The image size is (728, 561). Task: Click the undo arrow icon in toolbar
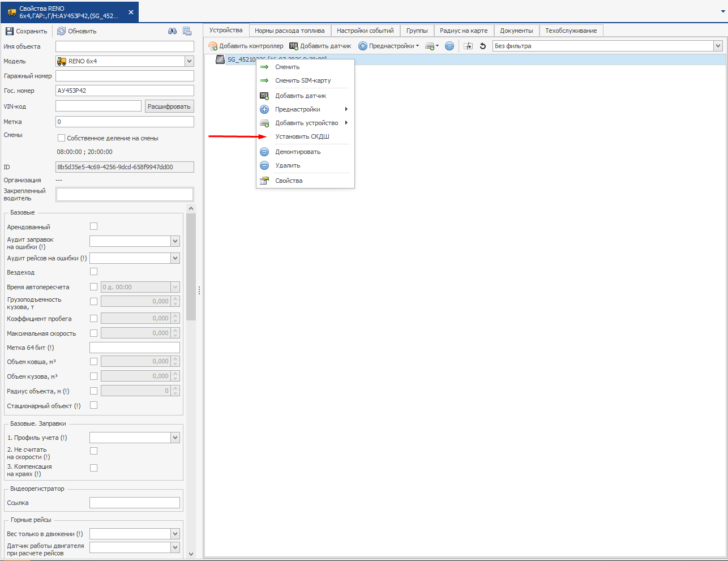coord(483,46)
